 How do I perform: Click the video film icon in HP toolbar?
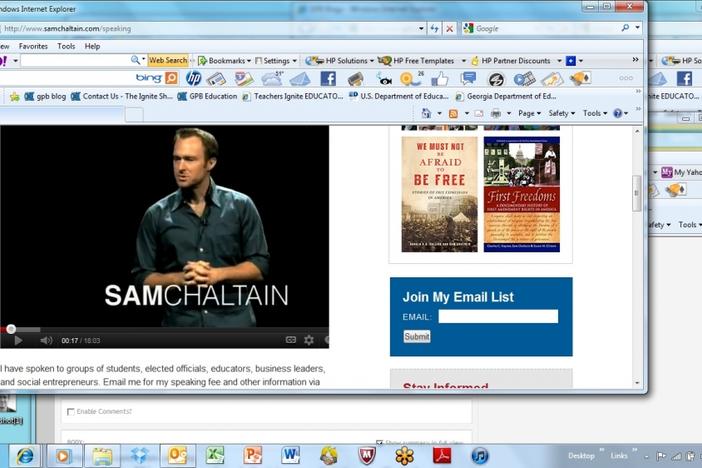(x=524, y=79)
